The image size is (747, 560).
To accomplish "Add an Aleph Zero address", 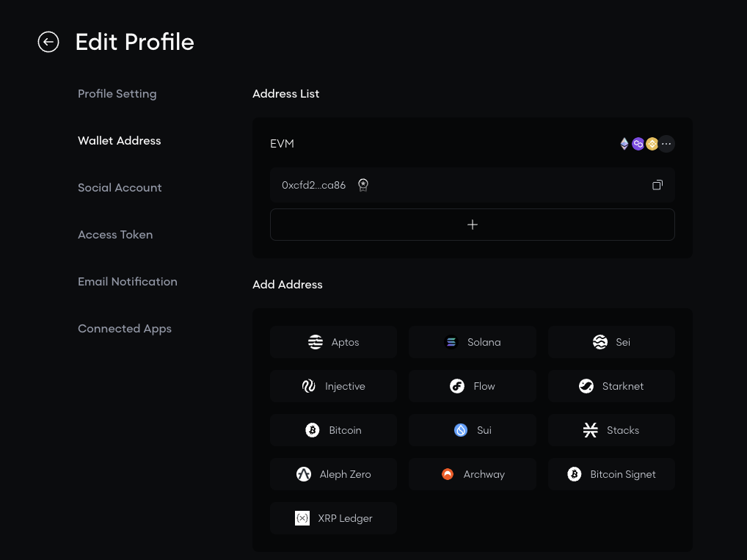I will click(333, 474).
